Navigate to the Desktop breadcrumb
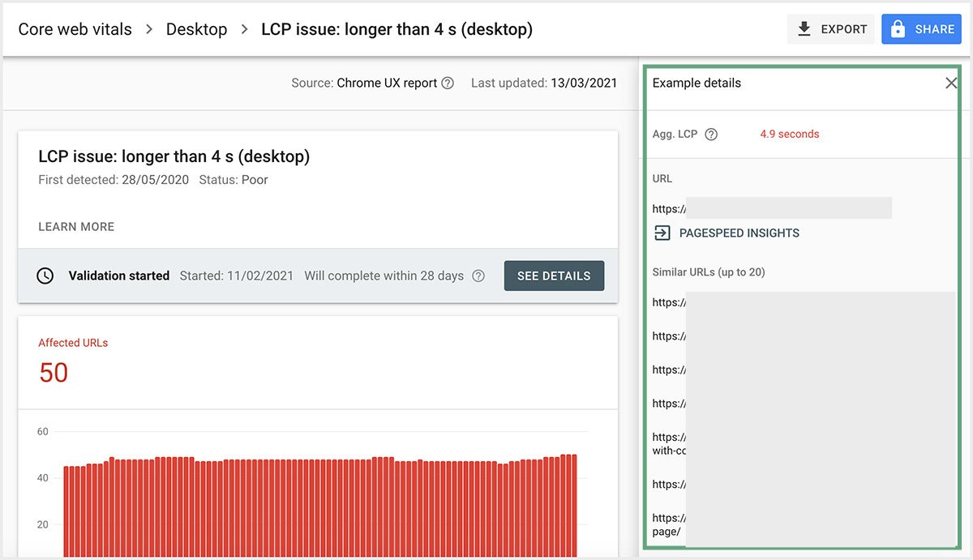The width and height of the screenshot is (973, 560). [196, 29]
